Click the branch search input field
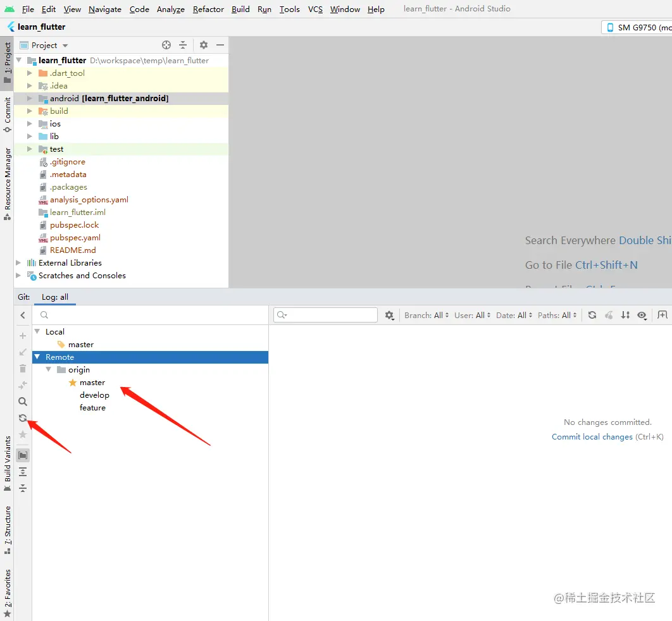This screenshot has height=621, width=672. (150, 315)
